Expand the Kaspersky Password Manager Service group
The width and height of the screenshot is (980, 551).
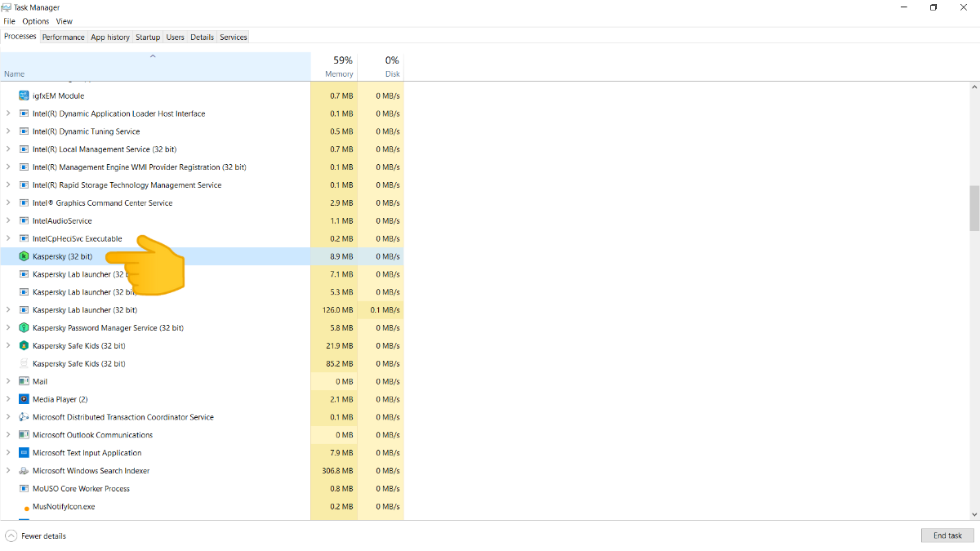[8, 327]
